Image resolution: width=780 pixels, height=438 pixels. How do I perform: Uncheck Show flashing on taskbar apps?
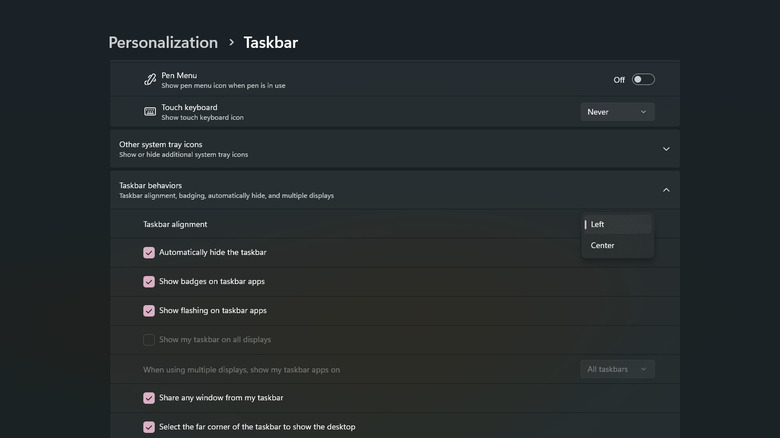pos(149,311)
